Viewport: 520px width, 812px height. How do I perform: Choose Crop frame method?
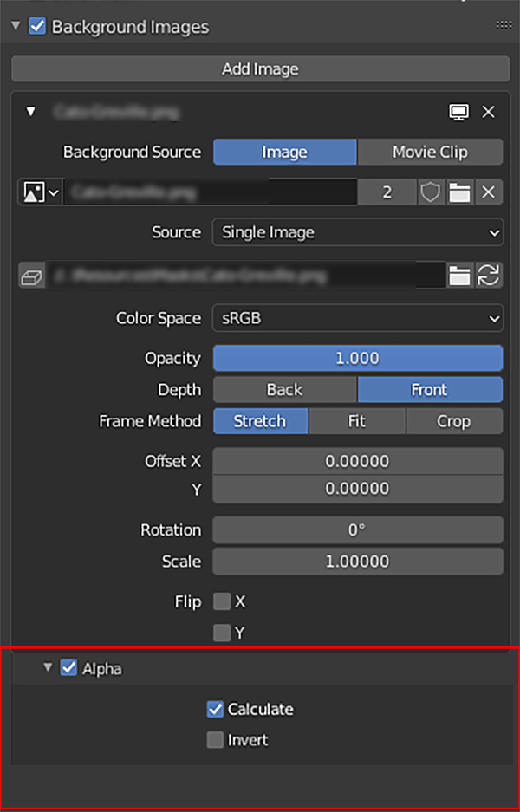tap(454, 421)
